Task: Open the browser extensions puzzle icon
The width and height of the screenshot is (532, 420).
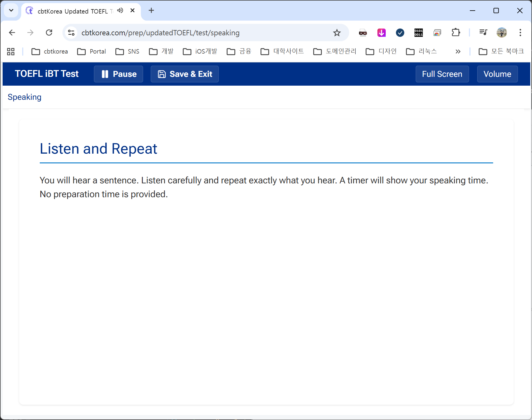Action: (456, 33)
